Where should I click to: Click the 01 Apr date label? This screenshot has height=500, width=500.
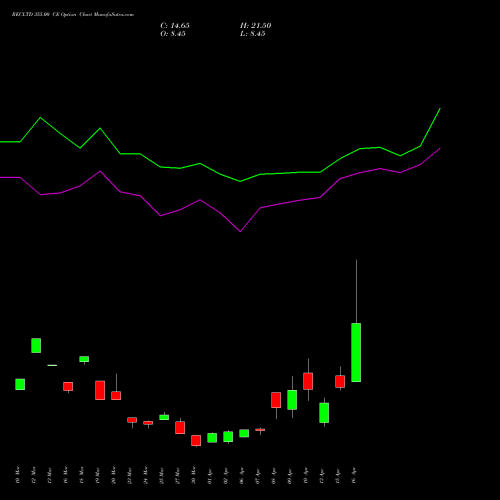click(x=210, y=475)
